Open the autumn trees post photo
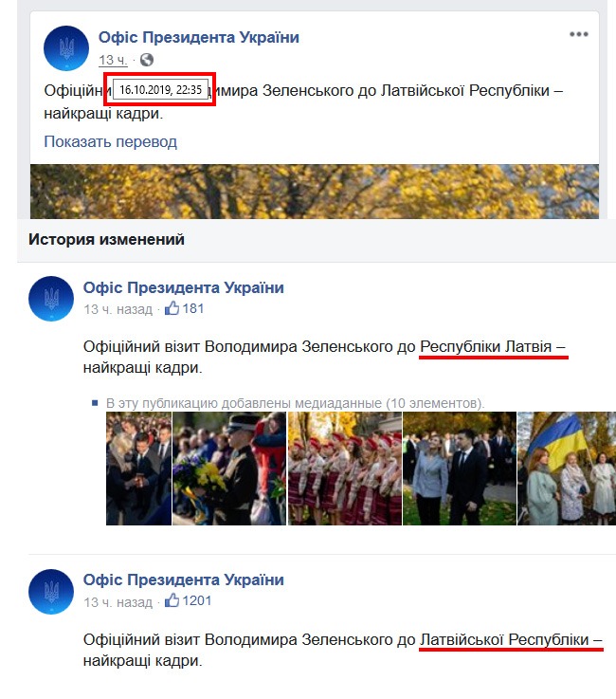 (315, 192)
